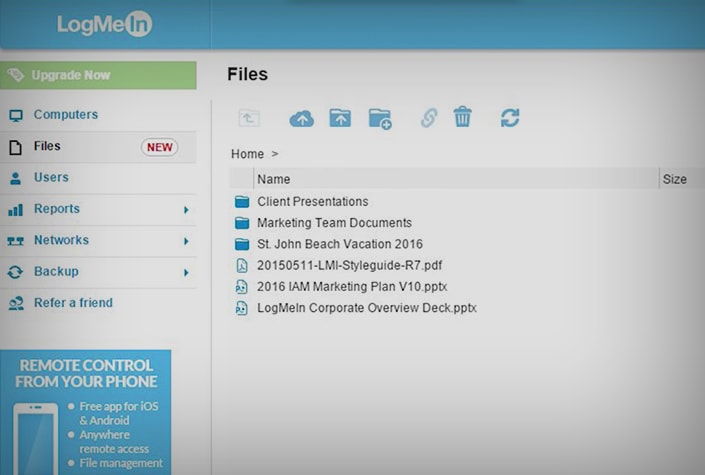Click St. John Beach Vacation folder icon
The width and height of the screenshot is (705, 475).
(x=242, y=244)
